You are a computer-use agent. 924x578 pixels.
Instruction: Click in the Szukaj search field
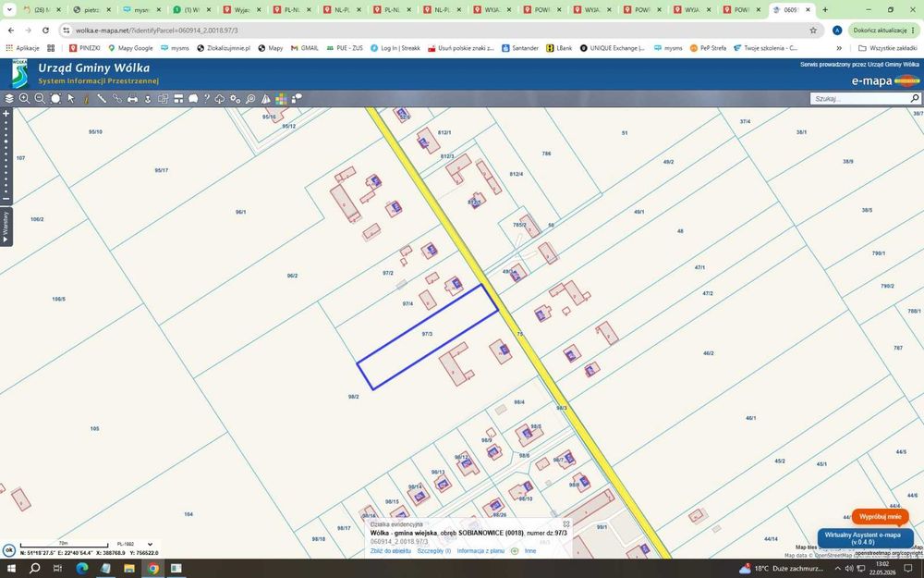pyautogui.click(x=859, y=99)
